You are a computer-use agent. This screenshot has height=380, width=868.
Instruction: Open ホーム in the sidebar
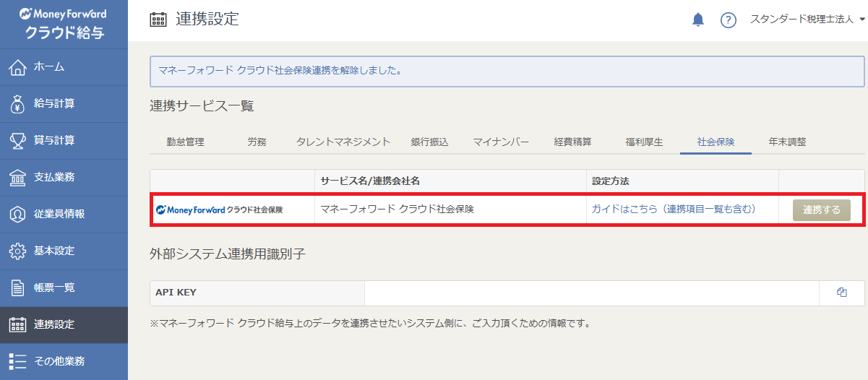(x=64, y=66)
